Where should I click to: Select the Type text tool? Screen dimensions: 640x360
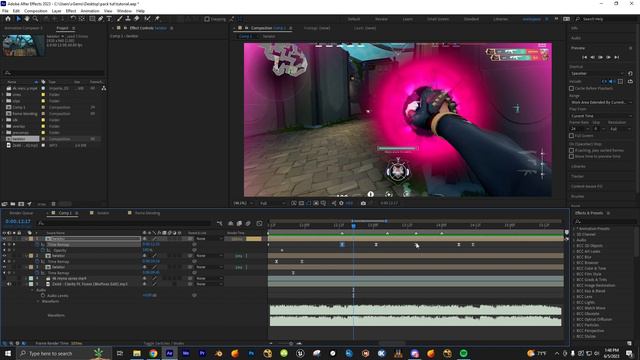click(109, 19)
